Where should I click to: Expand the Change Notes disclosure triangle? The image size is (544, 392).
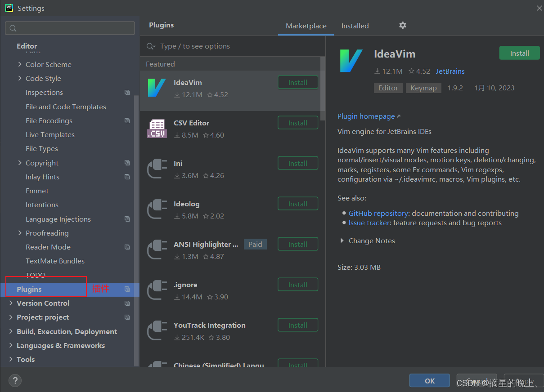pos(342,241)
